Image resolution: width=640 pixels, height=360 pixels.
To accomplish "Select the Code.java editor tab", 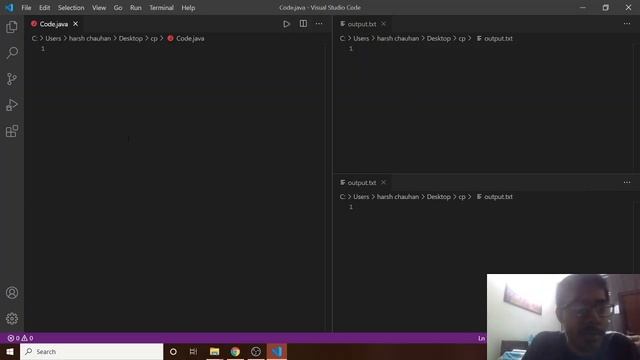I will (53, 24).
